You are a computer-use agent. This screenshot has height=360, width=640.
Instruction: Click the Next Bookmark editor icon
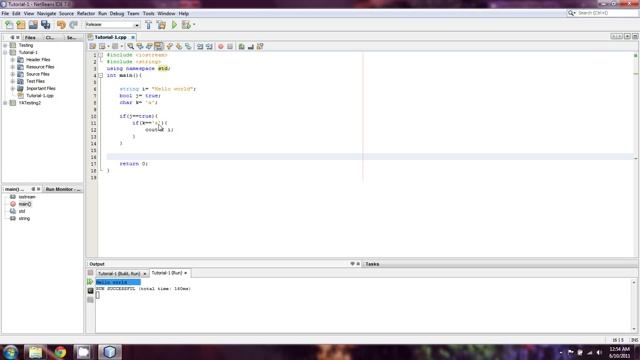(179, 47)
